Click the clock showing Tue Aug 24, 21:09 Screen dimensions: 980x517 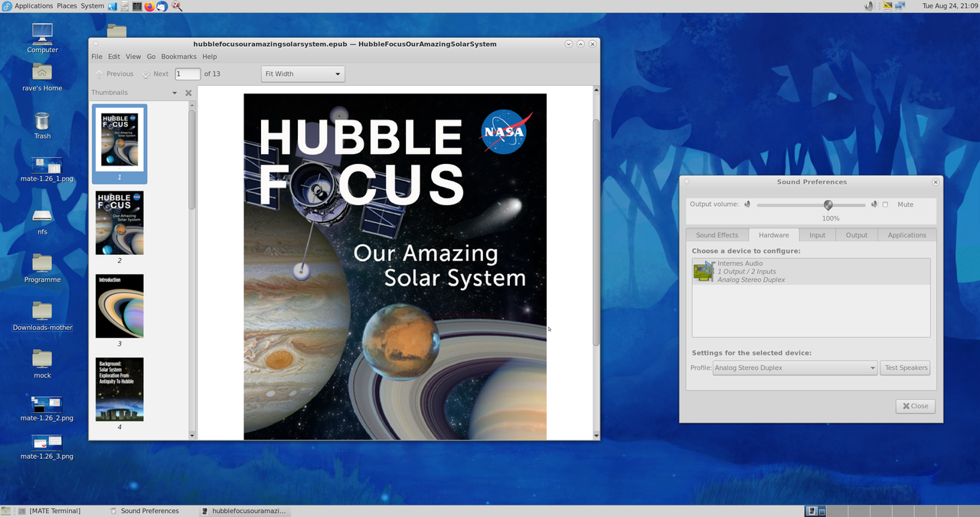coord(950,6)
